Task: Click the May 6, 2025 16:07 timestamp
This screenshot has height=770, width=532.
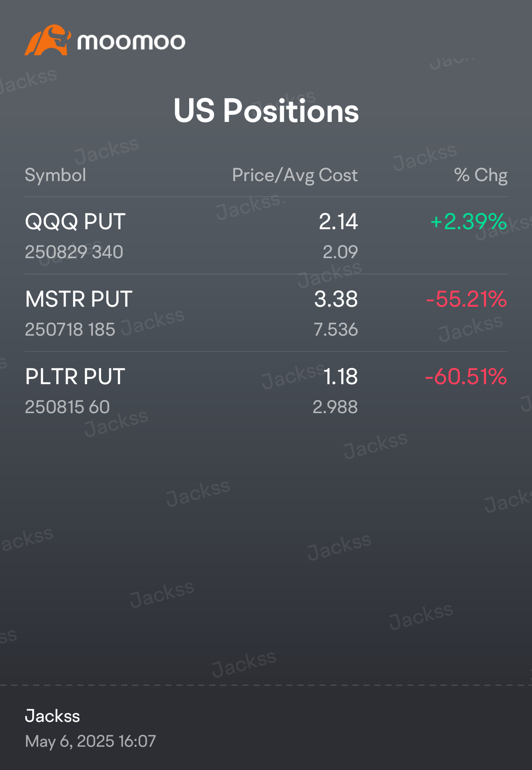Action: pos(91,741)
